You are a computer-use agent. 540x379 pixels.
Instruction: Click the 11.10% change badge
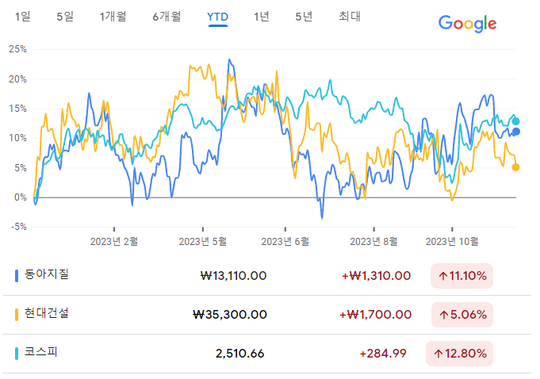(x=462, y=276)
